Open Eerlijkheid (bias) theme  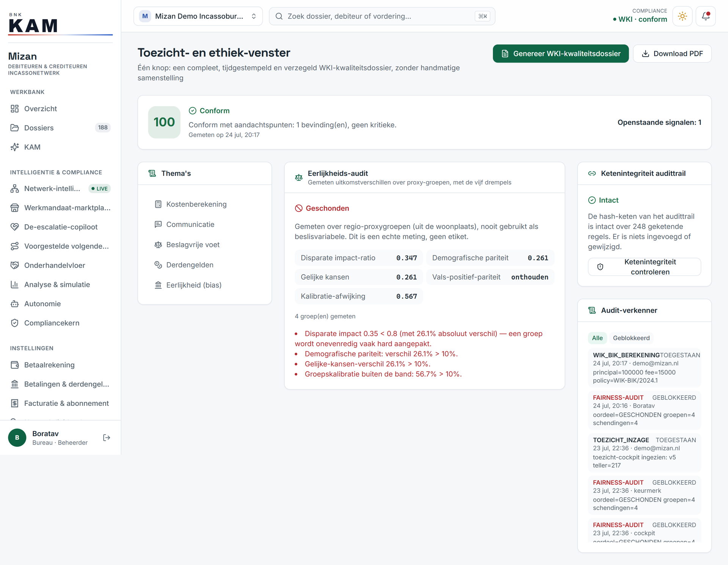205,285
